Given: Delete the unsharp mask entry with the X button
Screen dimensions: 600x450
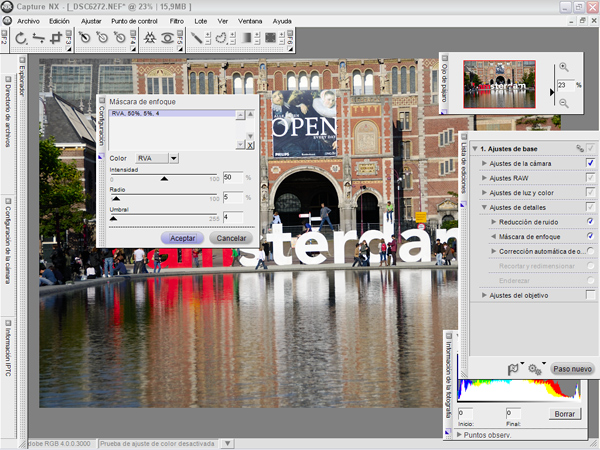Looking at the screenshot, I should point(250,145).
